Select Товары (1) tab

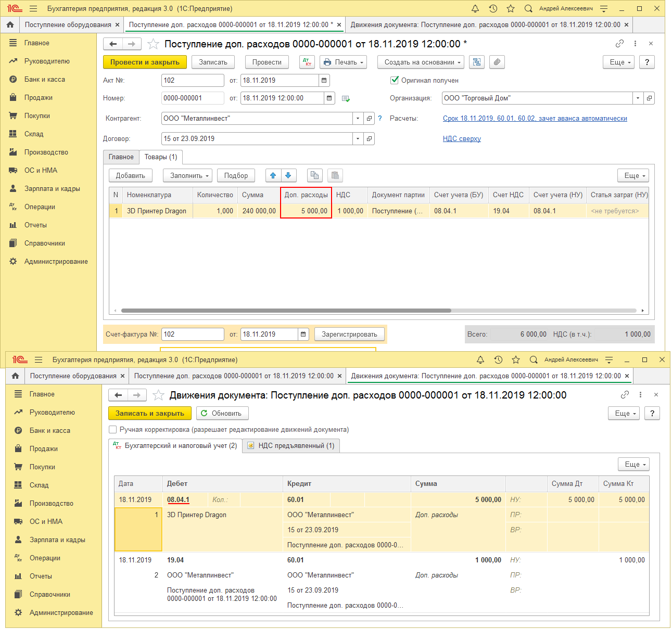(x=161, y=157)
